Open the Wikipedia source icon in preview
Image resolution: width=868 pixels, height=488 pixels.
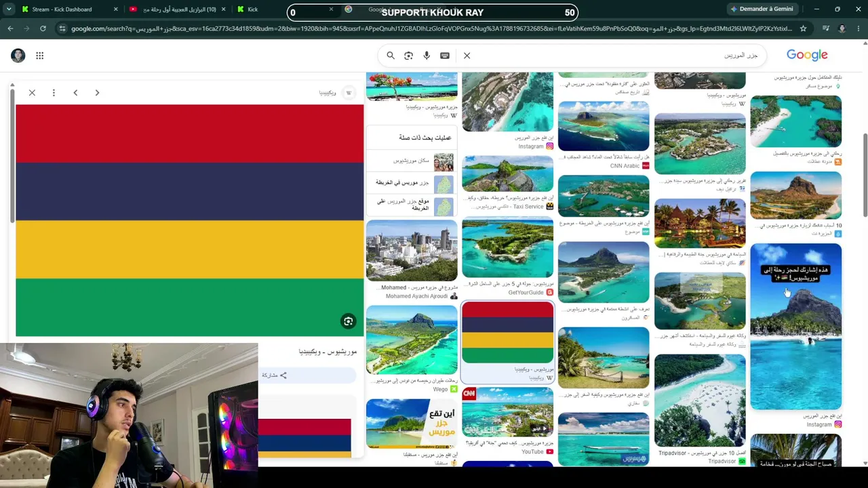[x=349, y=93]
